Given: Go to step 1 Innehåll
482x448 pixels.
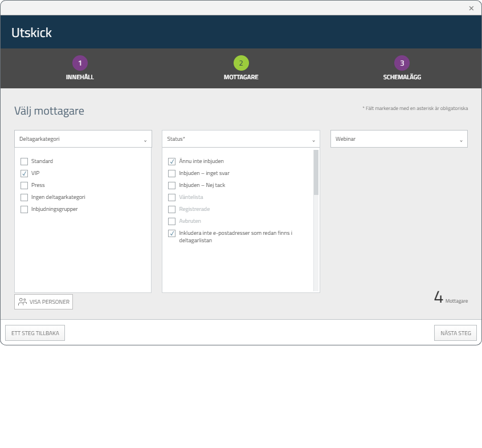Looking at the screenshot, I should tap(80, 68).
